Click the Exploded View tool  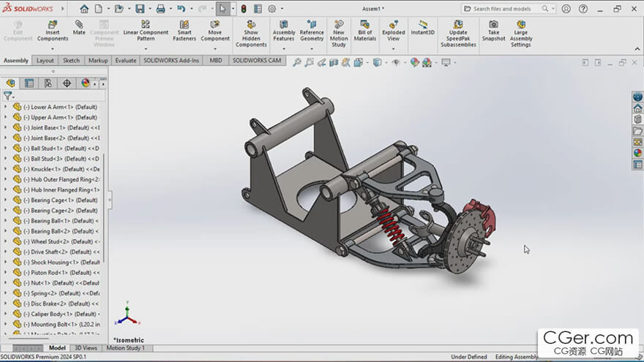[x=393, y=31]
